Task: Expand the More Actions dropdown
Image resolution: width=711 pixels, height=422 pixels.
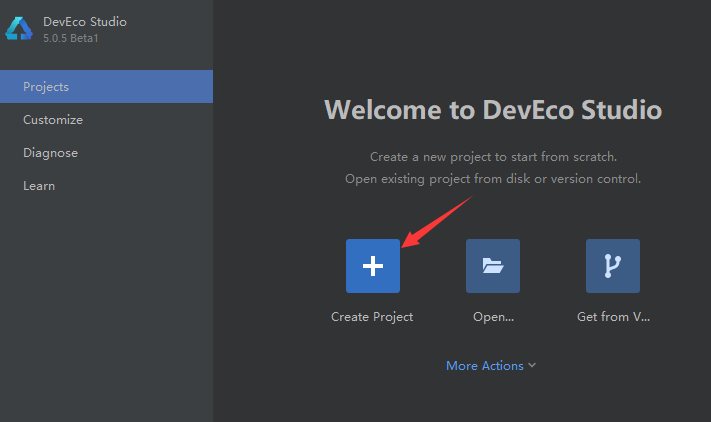Action: [491, 366]
